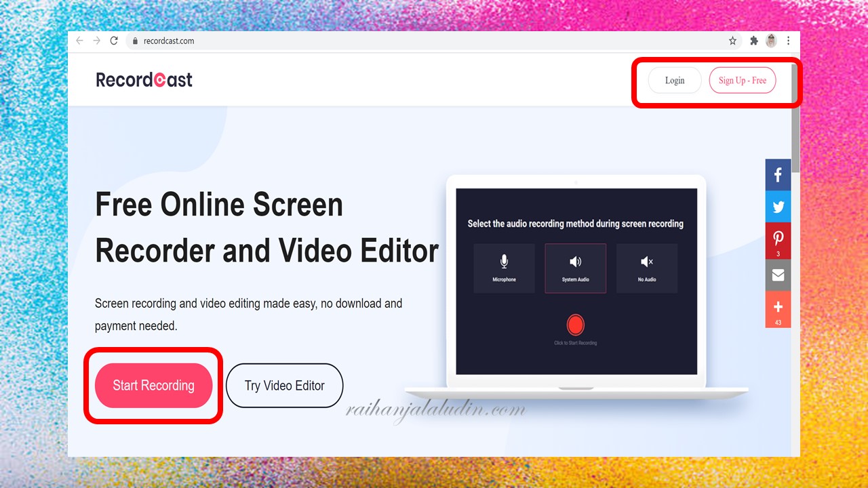Click the Sign Up - Free button
This screenshot has height=488, width=868.
(x=743, y=80)
